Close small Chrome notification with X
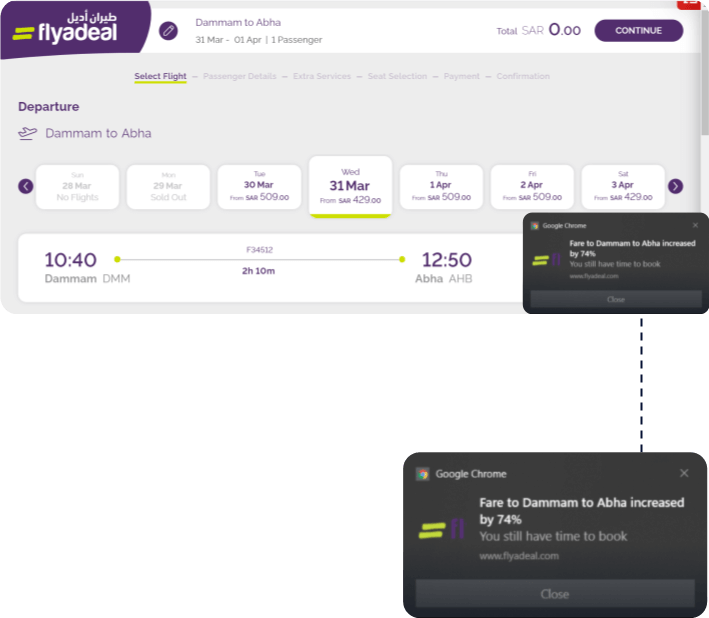This screenshot has height=618, width=709. (x=695, y=226)
